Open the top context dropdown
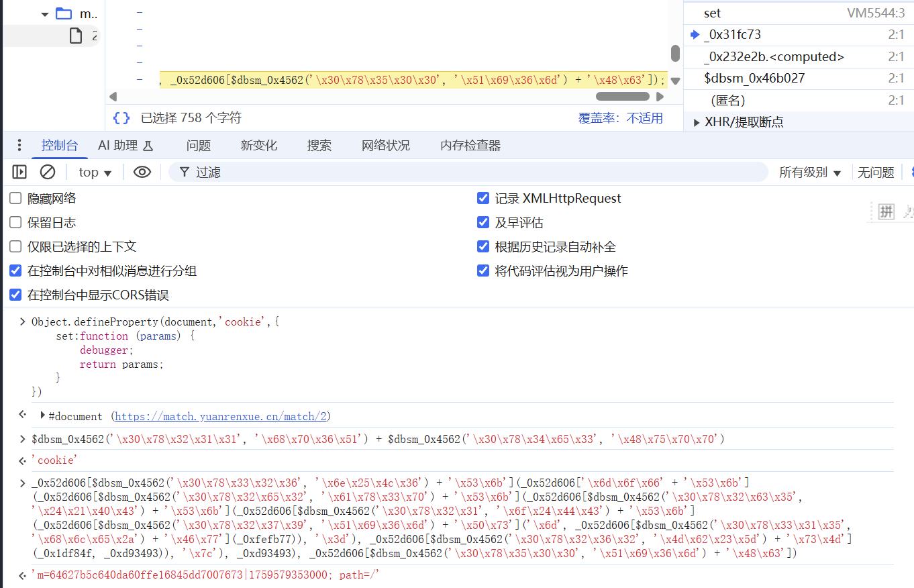914x588 pixels. (95, 172)
